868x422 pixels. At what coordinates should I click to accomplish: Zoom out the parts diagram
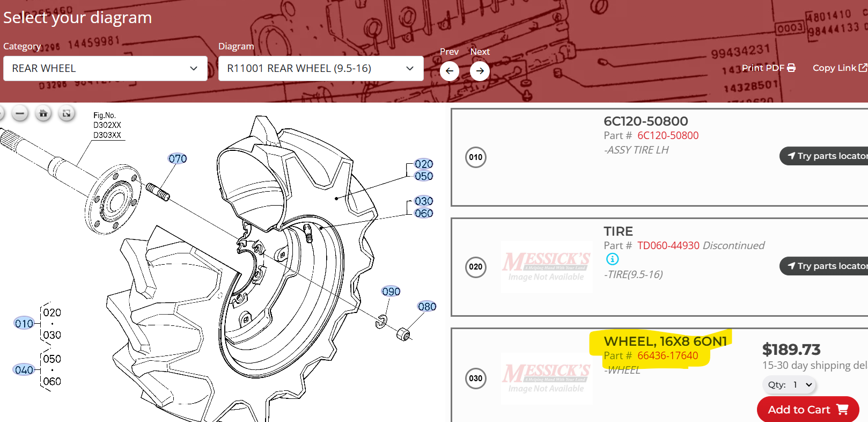(20, 113)
